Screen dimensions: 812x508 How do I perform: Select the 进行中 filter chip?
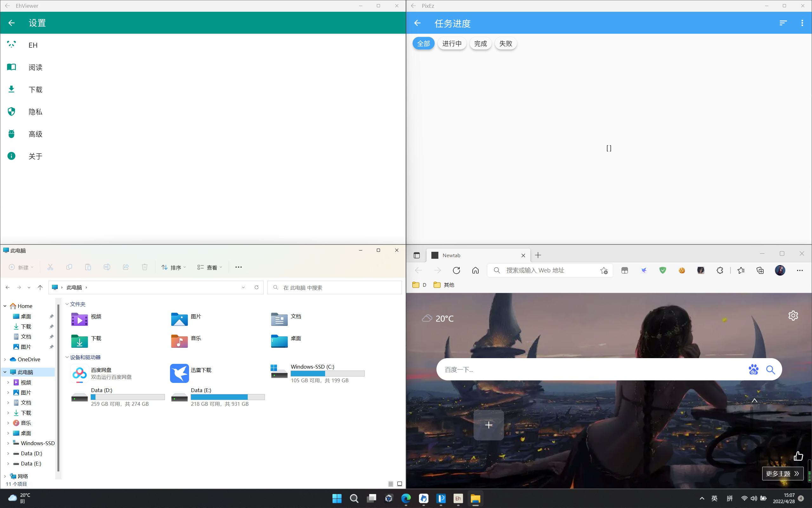coord(452,43)
